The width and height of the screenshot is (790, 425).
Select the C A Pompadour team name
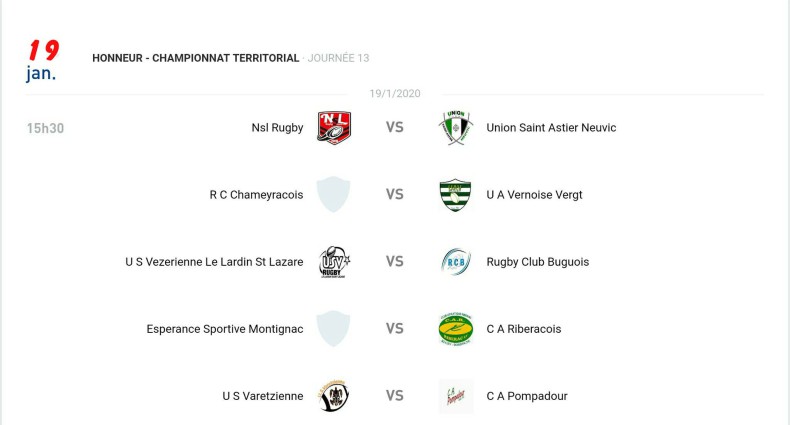click(x=526, y=396)
